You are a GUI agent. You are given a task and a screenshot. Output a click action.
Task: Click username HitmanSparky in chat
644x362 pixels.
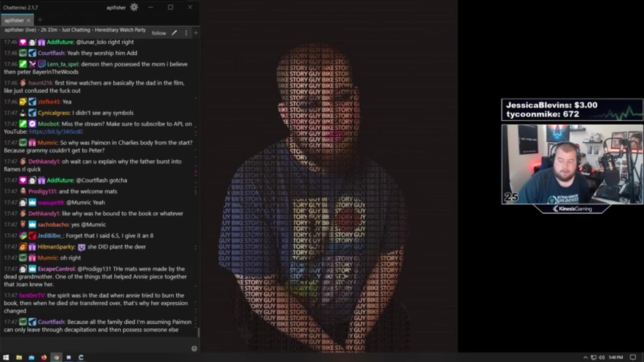[x=56, y=247]
